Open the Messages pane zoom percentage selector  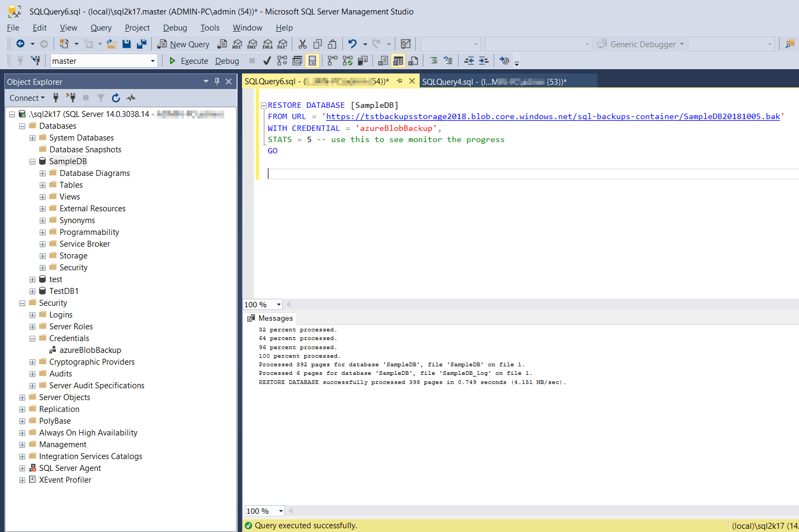pos(265,511)
